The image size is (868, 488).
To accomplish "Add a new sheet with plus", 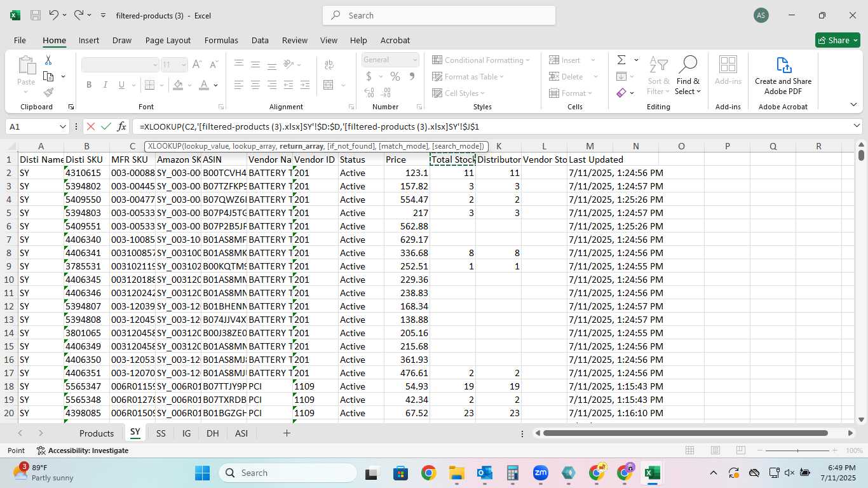I will pos(287,433).
